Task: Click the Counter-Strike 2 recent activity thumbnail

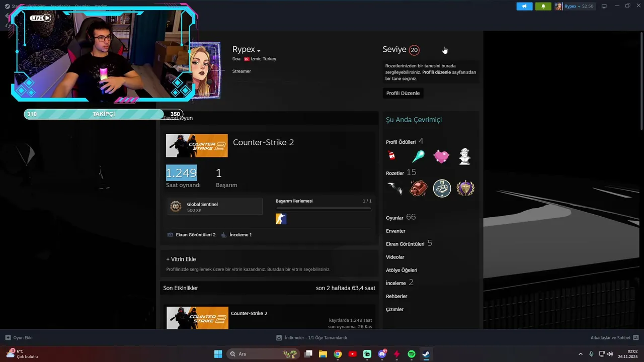Action: pyautogui.click(x=197, y=318)
